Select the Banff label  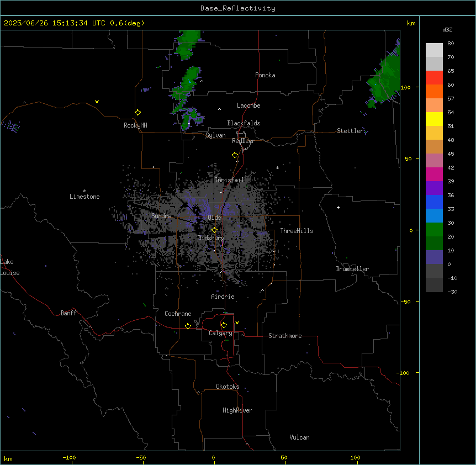[x=68, y=313]
